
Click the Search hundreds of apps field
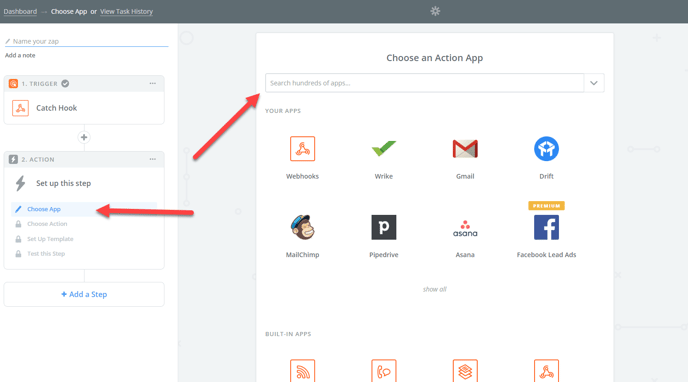pos(424,83)
